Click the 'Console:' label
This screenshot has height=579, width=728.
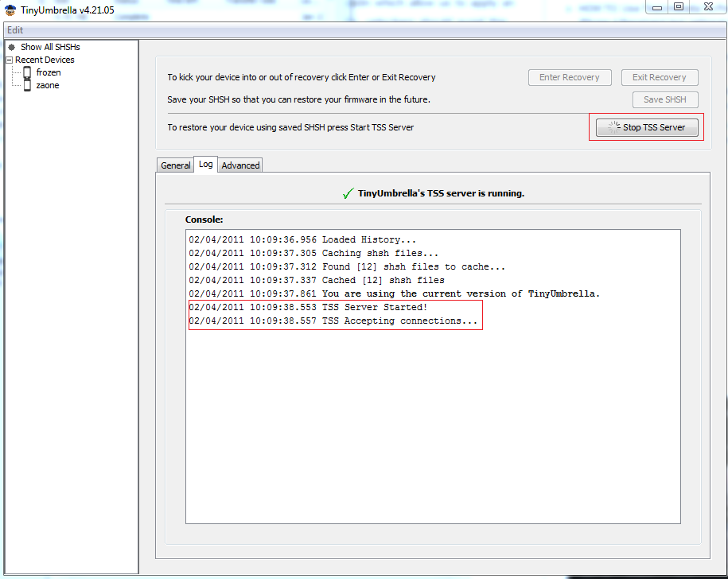coord(204,220)
